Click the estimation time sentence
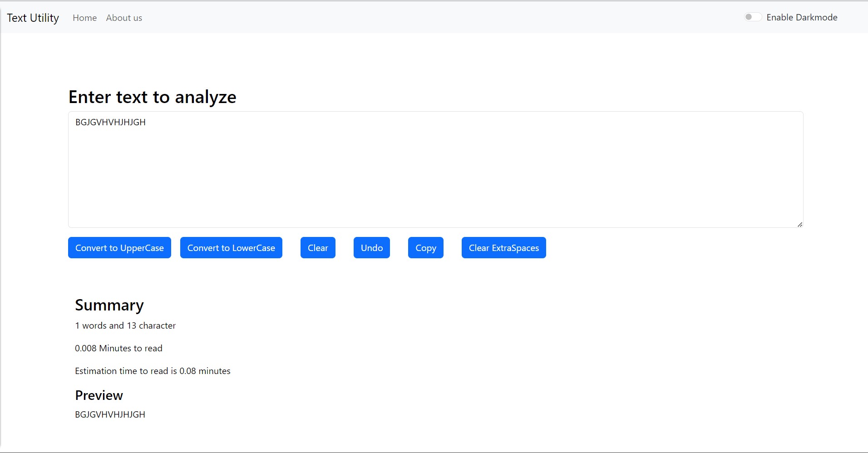 [x=153, y=371]
